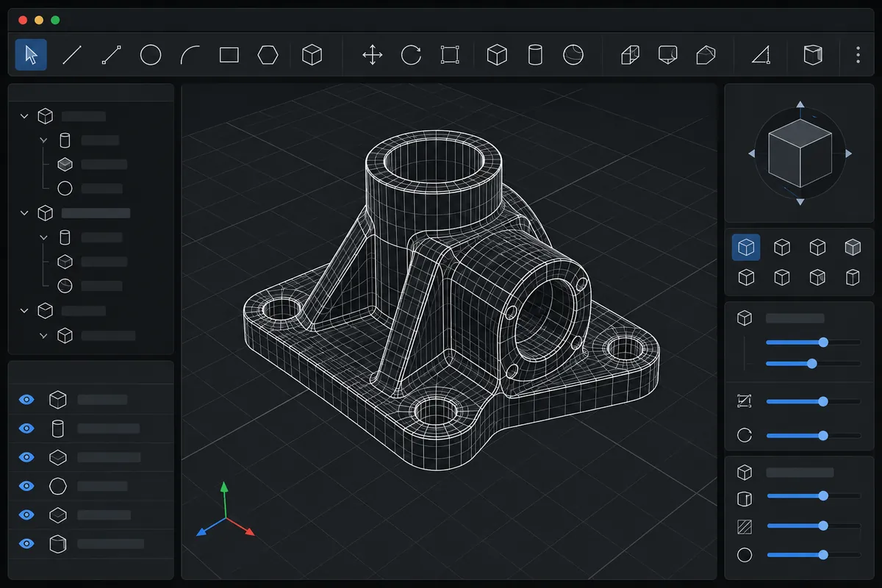
Task: Toggle visibility of the cylinder layer row
Action: click(x=26, y=429)
